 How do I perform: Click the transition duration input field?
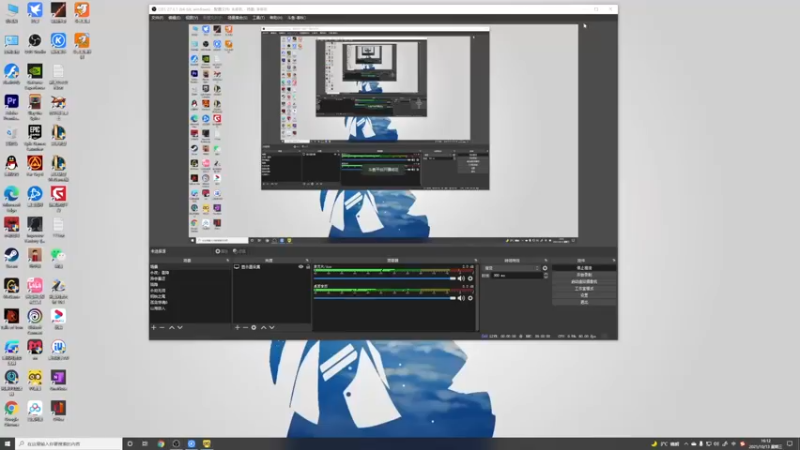[x=516, y=276]
